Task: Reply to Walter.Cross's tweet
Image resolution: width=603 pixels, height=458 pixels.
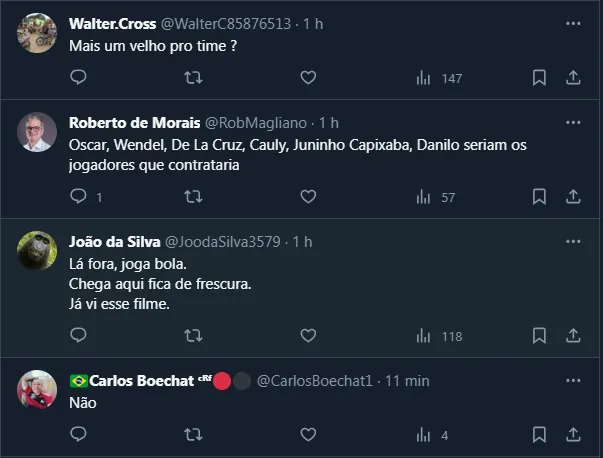Action: (78, 78)
